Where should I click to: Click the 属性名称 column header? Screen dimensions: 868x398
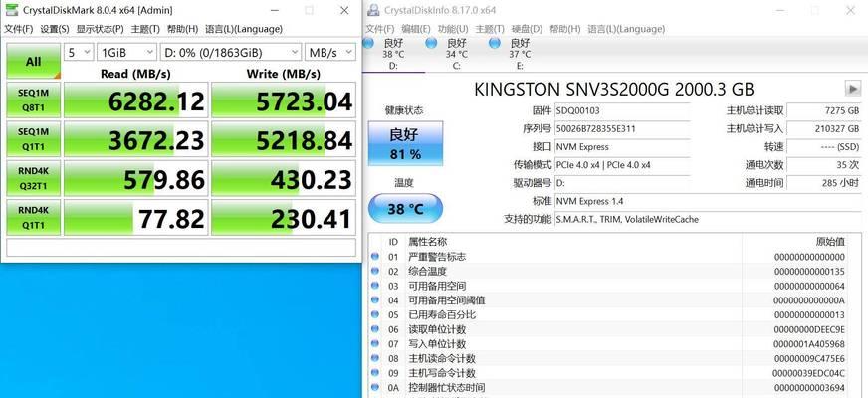tap(427, 242)
